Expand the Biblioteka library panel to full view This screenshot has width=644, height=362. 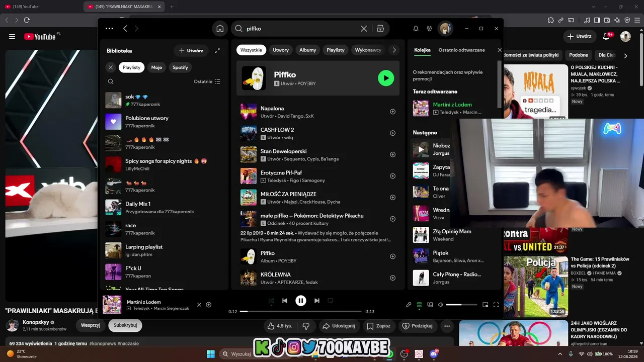217,51
